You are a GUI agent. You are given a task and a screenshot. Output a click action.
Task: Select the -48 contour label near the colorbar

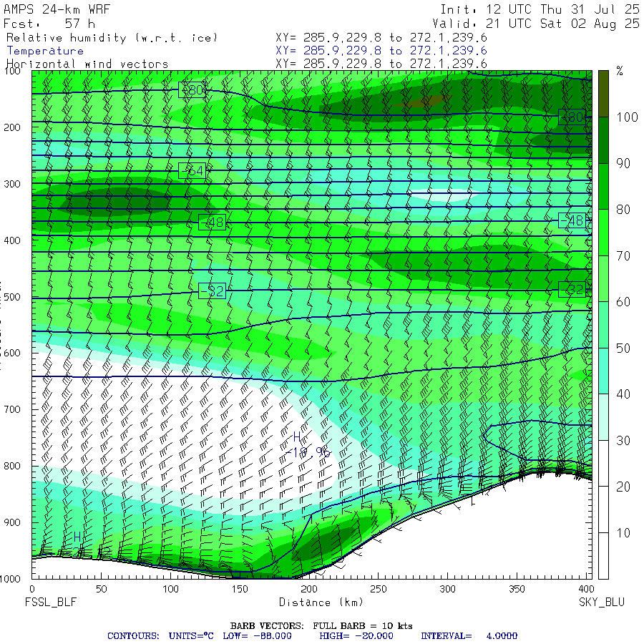[572, 220]
